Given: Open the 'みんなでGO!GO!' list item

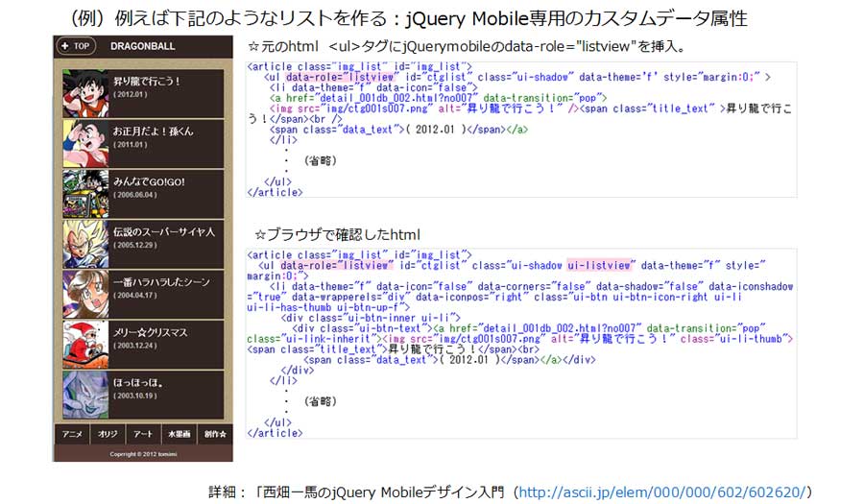Looking at the screenshot, I should (143, 194).
